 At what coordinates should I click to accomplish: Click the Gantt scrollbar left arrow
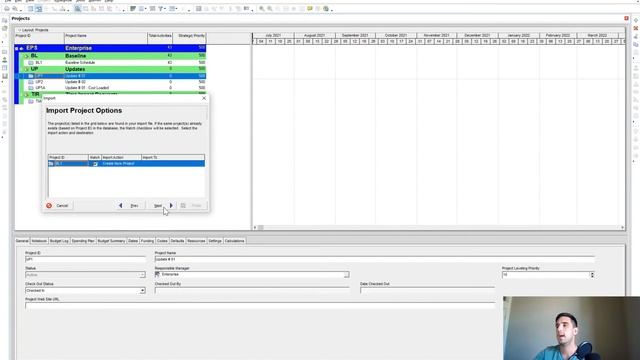(x=255, y=228)
